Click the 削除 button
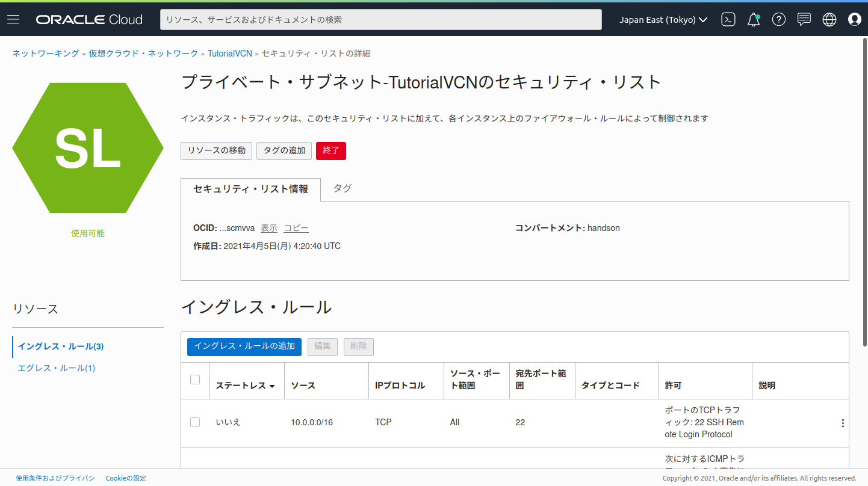The height and width of the screenshot is (486, 868). click(x=359, y=346)
